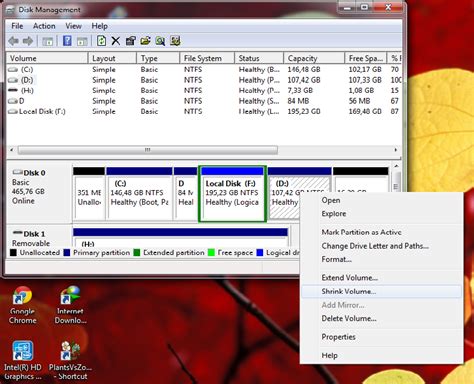Select the 351 MB unallocated partition block

[89, 193]
